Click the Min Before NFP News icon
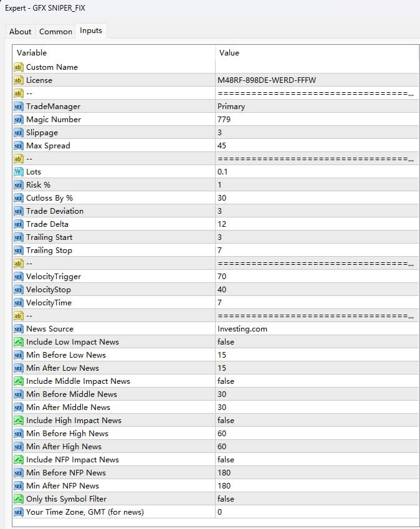The width and height of the screenshot is (420, 529). 18,473
